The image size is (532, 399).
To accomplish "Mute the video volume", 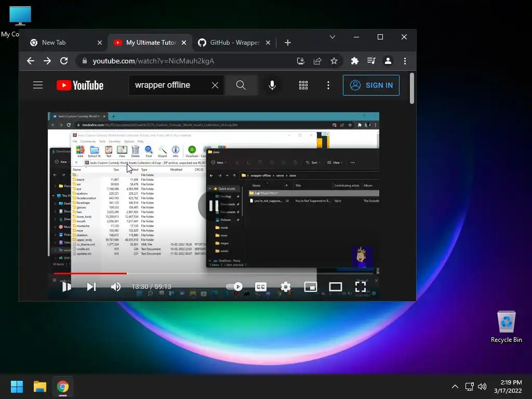I will [116, 287].
